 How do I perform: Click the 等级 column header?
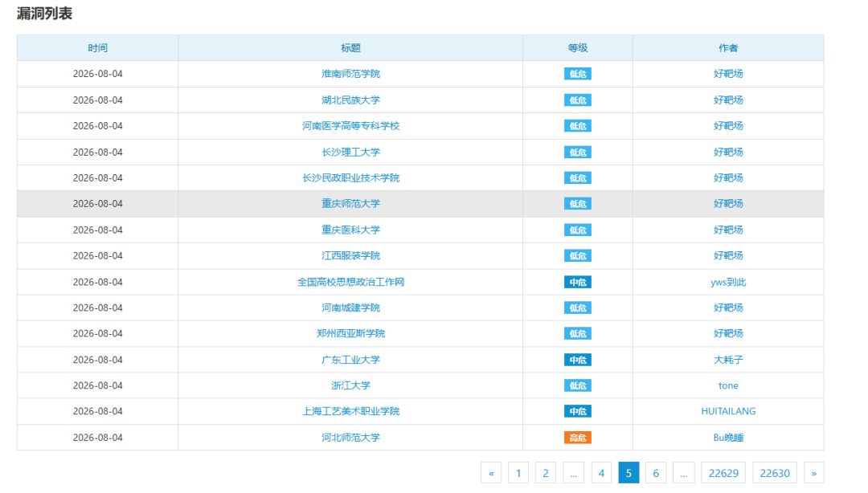click(577, 48)
